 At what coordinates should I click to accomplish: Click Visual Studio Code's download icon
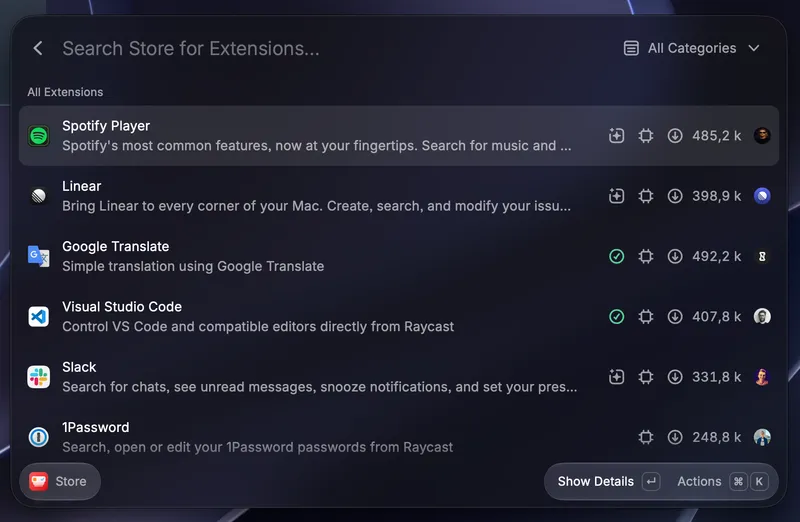(x=675, y=316)
